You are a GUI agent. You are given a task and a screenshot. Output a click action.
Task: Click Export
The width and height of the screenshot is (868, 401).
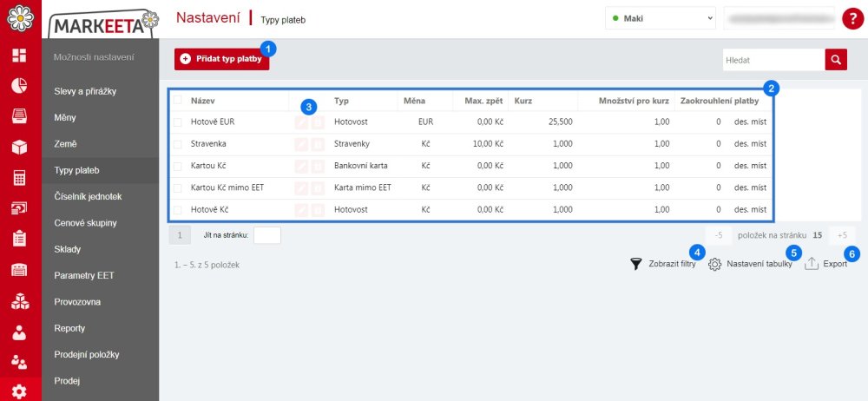[x=826, y=264]
